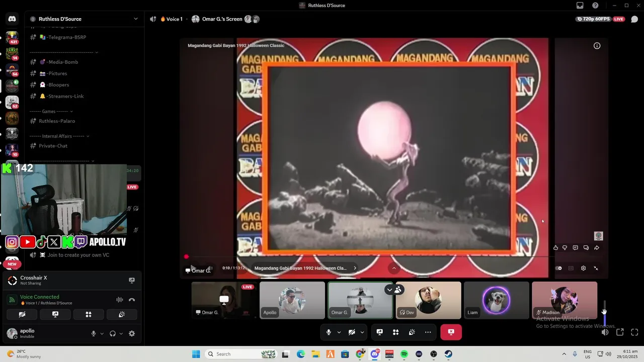Select Omar G. live stream tile
The height and width of the screenshot is (362, 644).
(x=224, y=300)
